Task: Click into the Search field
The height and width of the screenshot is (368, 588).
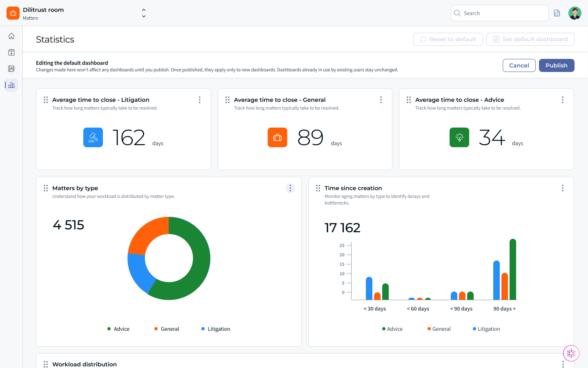Action: click(500, 13)
